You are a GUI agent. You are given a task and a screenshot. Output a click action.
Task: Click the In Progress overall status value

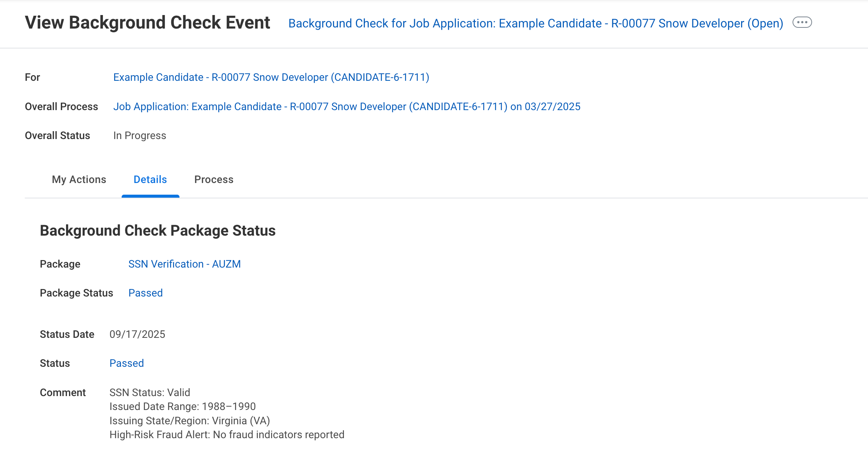tap(139, 136)
